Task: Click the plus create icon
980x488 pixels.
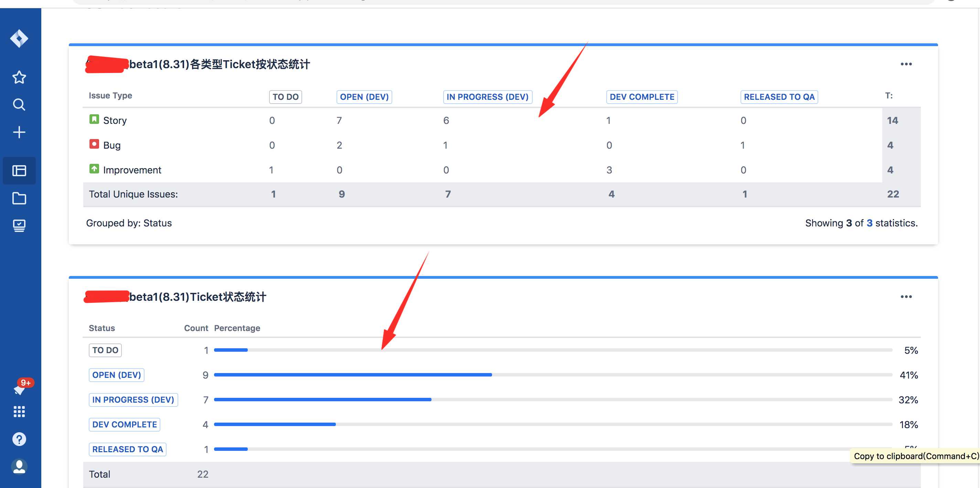Action: tap(19, 132)
